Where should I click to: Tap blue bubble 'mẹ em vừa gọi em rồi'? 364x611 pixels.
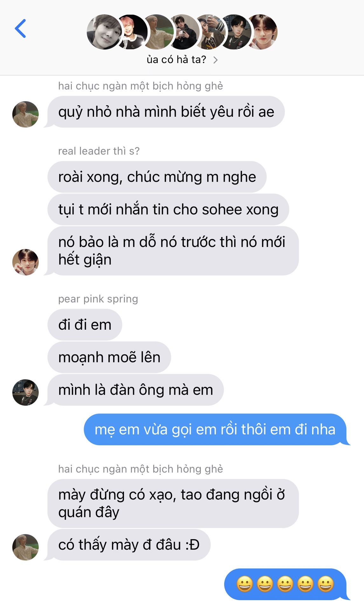pyautogui.click(x=215, y=429)
